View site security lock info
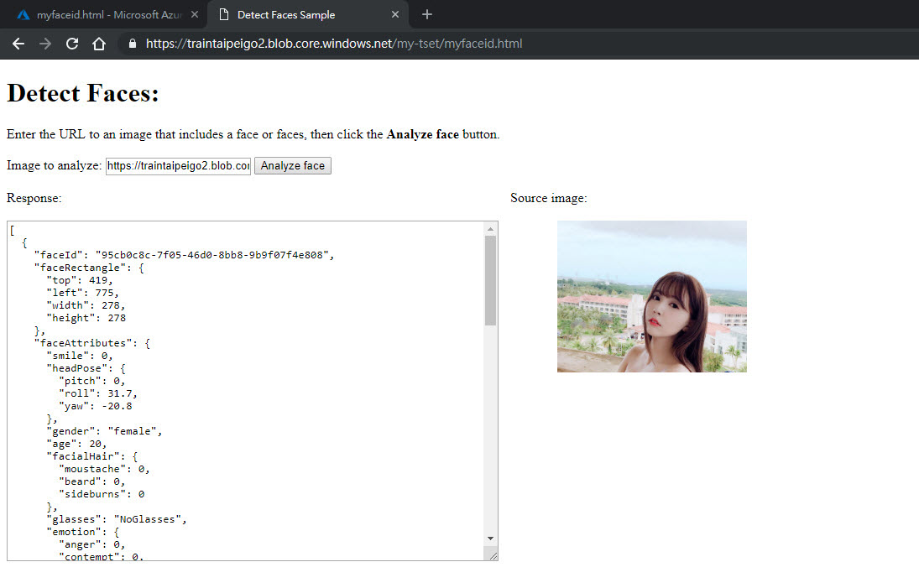 click(133, 44)
